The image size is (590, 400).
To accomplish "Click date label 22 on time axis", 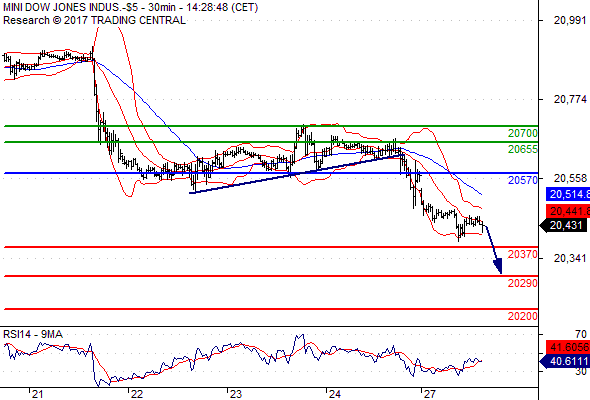I will point(137,394).
